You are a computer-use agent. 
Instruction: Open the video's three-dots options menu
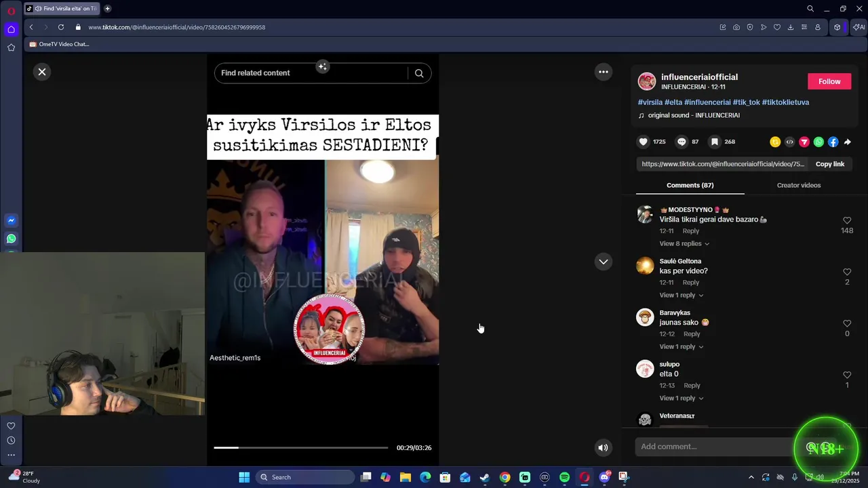[x=604, y=72]
